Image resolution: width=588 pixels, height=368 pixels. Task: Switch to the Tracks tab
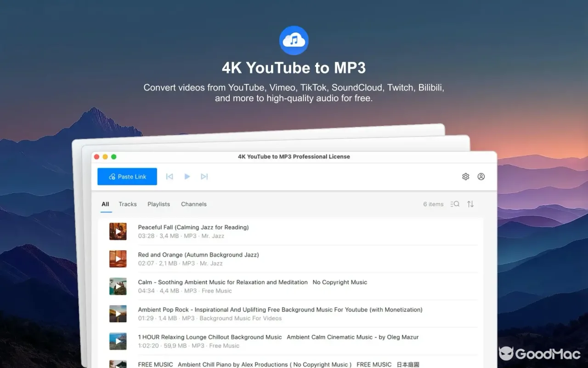point(128,204)
